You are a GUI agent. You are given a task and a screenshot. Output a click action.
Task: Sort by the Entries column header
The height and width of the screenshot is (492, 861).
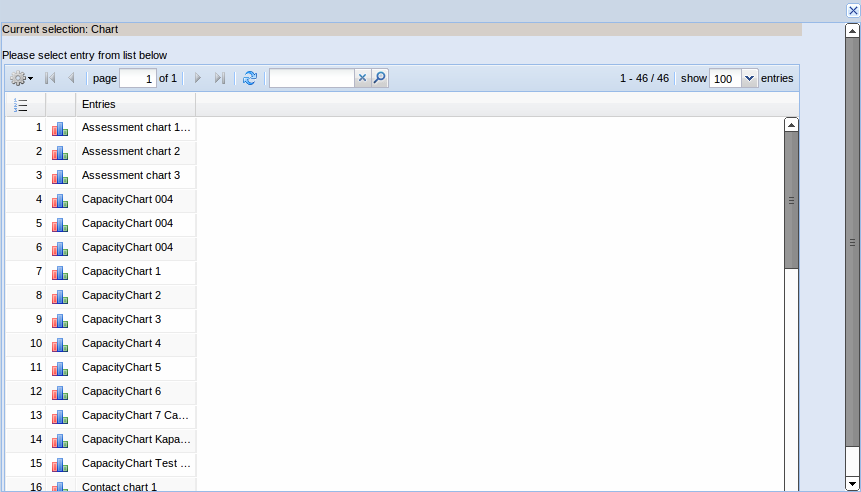click(135, 105)
